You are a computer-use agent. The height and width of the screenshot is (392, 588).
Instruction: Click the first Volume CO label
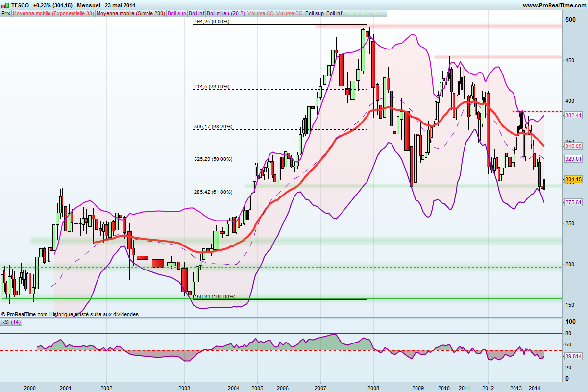[x=261, y=13]
